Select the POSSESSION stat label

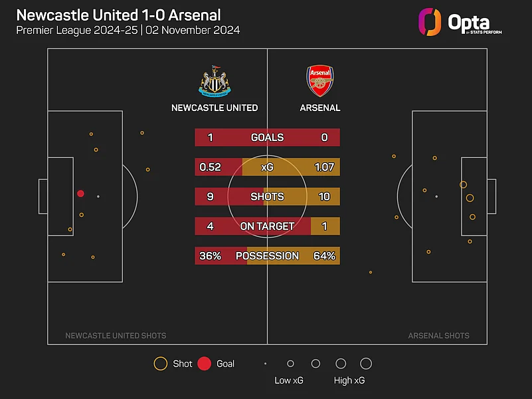click(x=267, y=256)
